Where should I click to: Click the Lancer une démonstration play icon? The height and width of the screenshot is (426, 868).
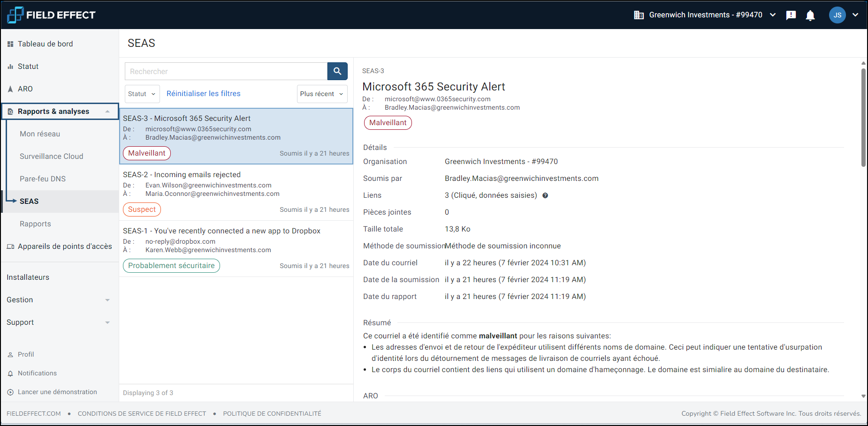click(x=10, y=392)
